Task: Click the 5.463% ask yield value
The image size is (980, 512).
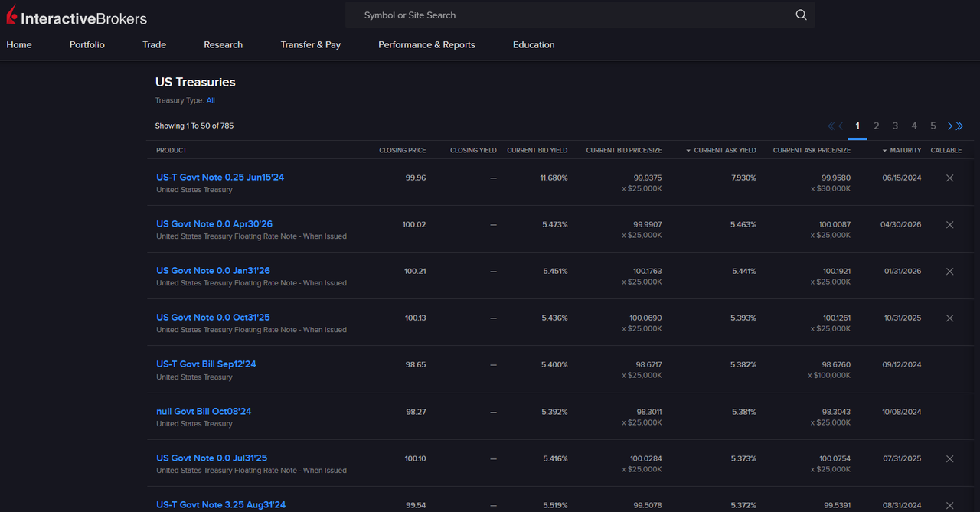Action: pos(743,224)
